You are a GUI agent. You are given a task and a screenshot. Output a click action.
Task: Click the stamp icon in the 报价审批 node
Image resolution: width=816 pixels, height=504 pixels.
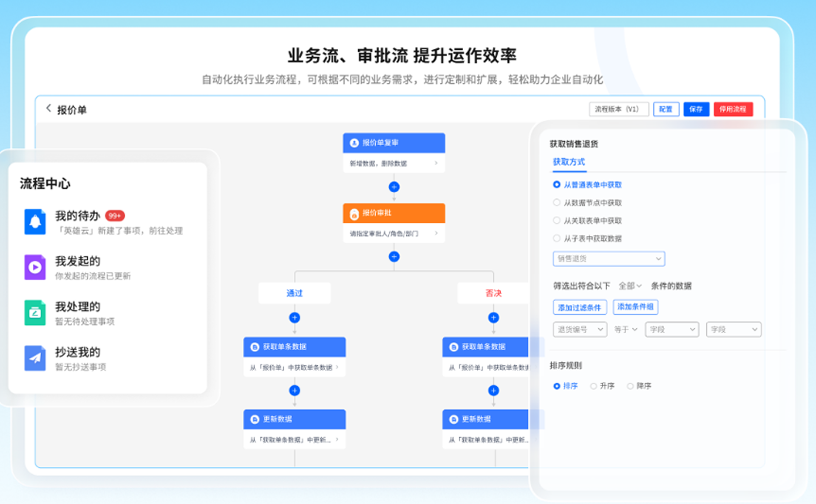[354, 214]
